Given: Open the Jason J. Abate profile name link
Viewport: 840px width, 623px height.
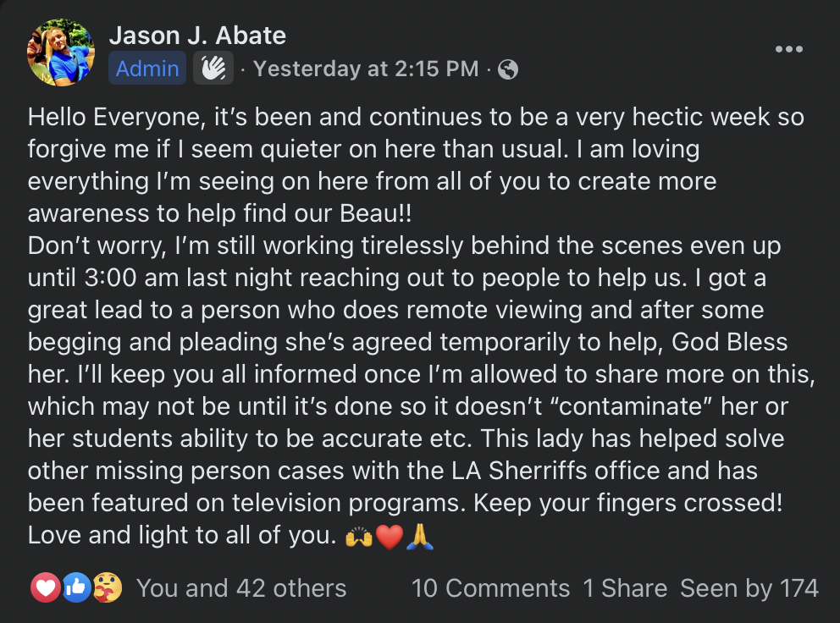Looking at the screenshot, I should coord(197,36).
